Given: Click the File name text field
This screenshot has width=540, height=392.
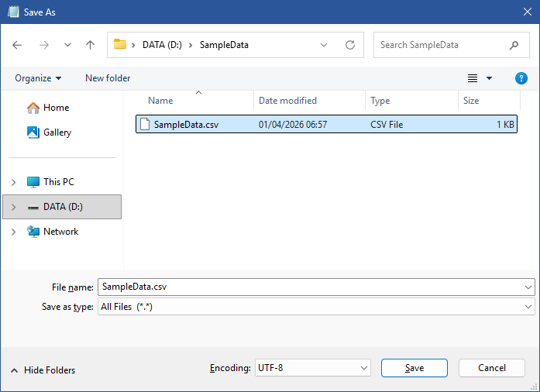Looking at the screenshot, I should (310, 287).
